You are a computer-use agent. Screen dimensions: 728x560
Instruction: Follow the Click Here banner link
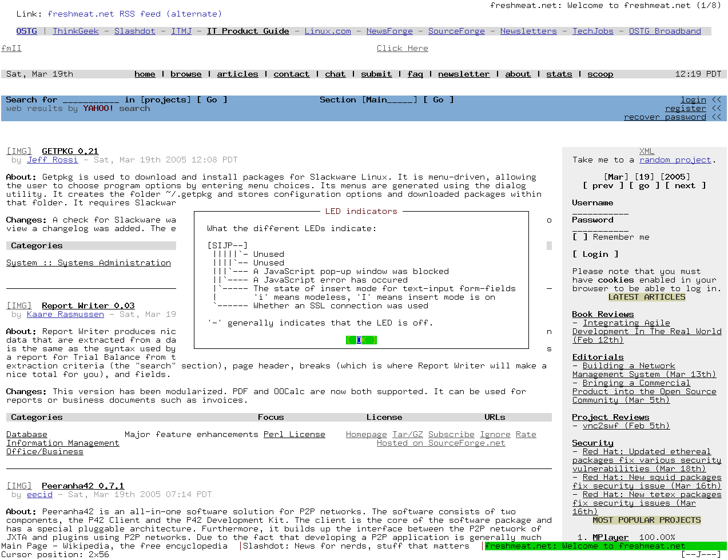pyautogui.click(x=402, y=48)
